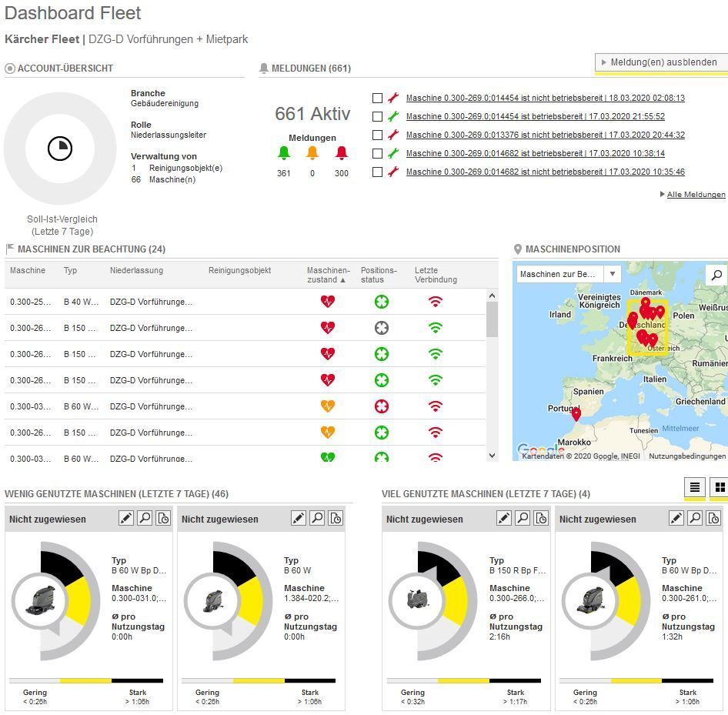728x715 pixels.
Task: Switch to grid view icon
Action: tap(720, 487)
